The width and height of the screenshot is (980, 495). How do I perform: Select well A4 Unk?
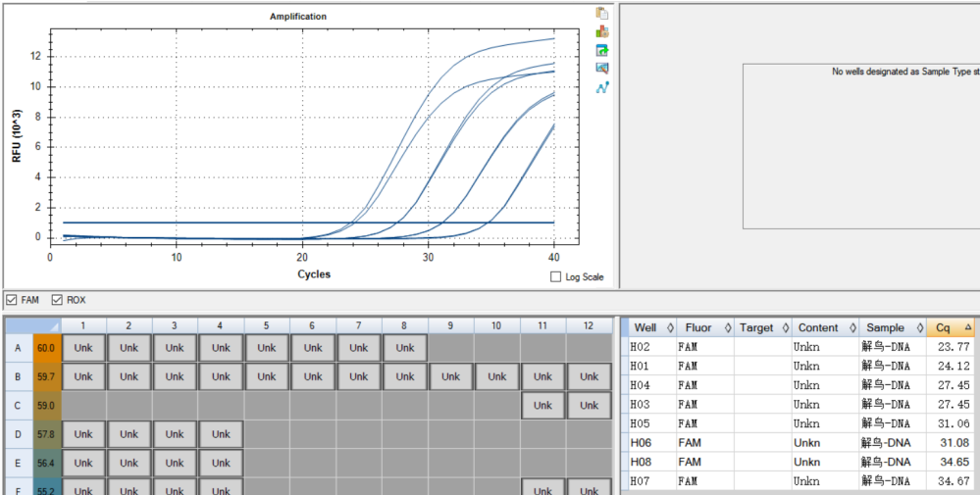pos(221,348)
